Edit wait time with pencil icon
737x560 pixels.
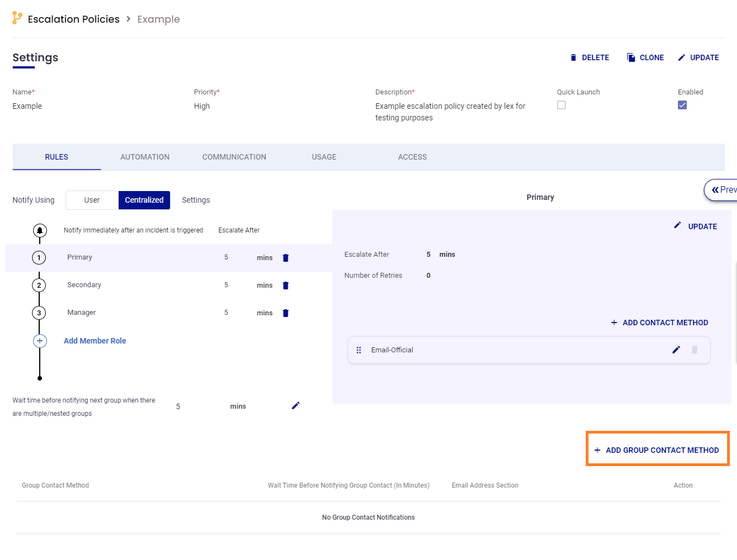295,406
